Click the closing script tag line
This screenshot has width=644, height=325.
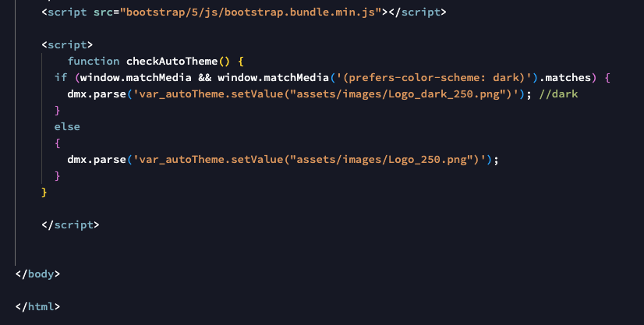(x=70, y=225)
